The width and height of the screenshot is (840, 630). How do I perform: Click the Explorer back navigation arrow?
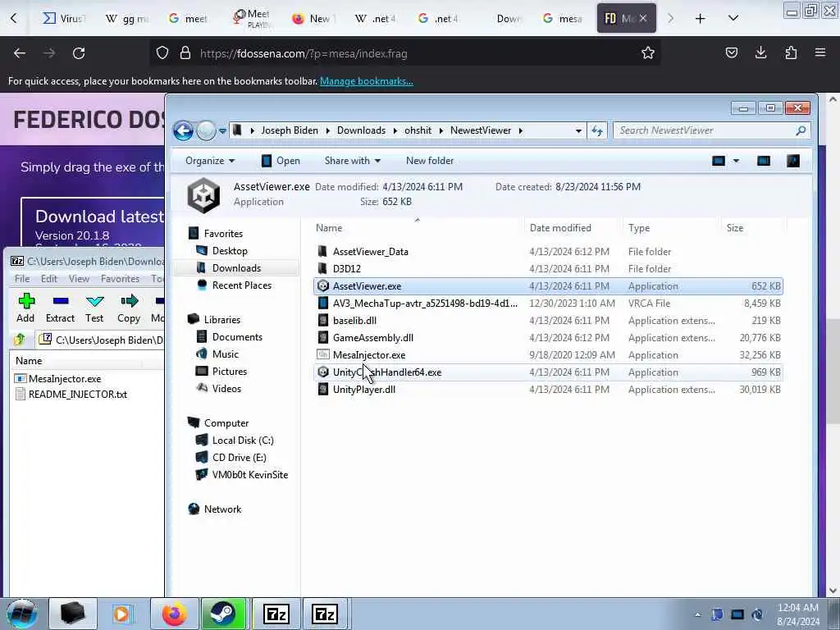[183, 130]
